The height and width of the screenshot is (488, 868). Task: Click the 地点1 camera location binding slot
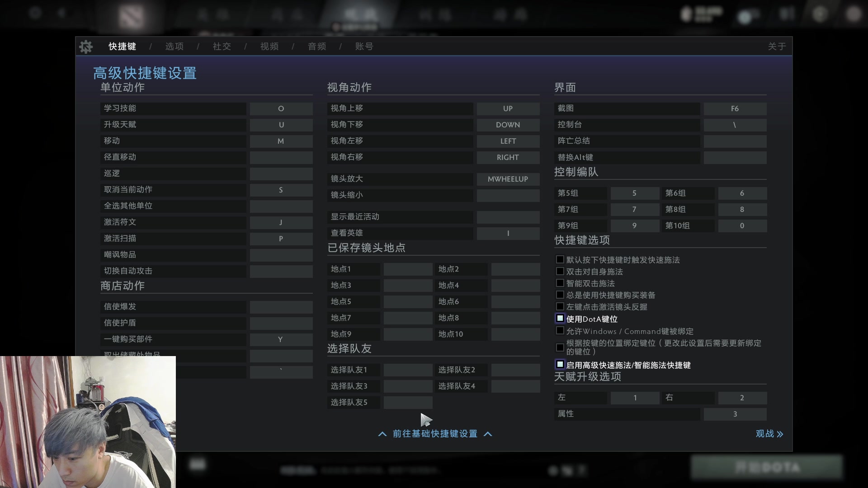pos(408,269)
